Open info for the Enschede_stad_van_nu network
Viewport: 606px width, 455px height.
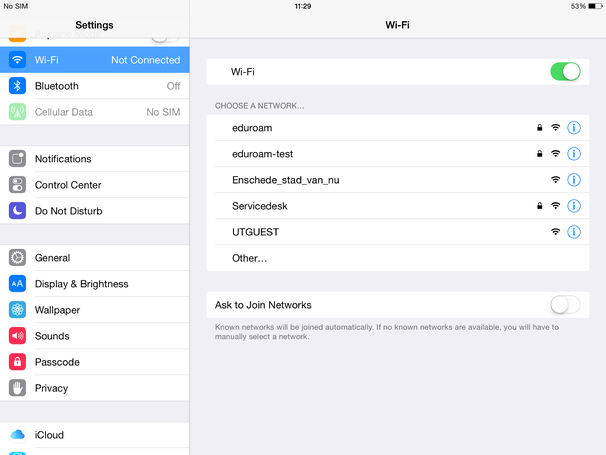574,180
